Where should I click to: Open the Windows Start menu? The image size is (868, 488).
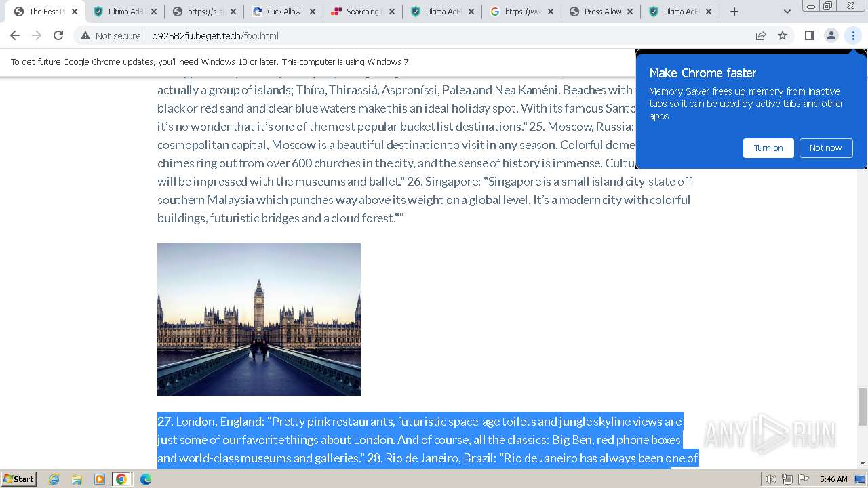[19, 479]
